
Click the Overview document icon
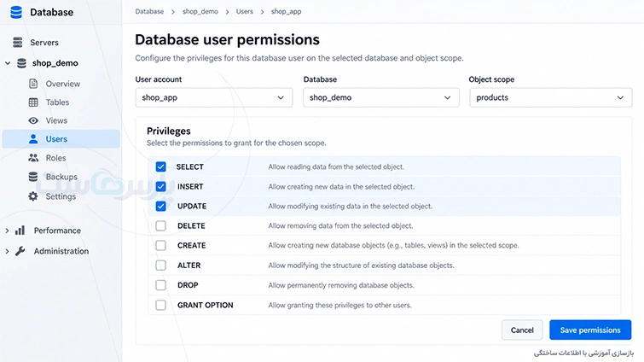coord(33,84)
